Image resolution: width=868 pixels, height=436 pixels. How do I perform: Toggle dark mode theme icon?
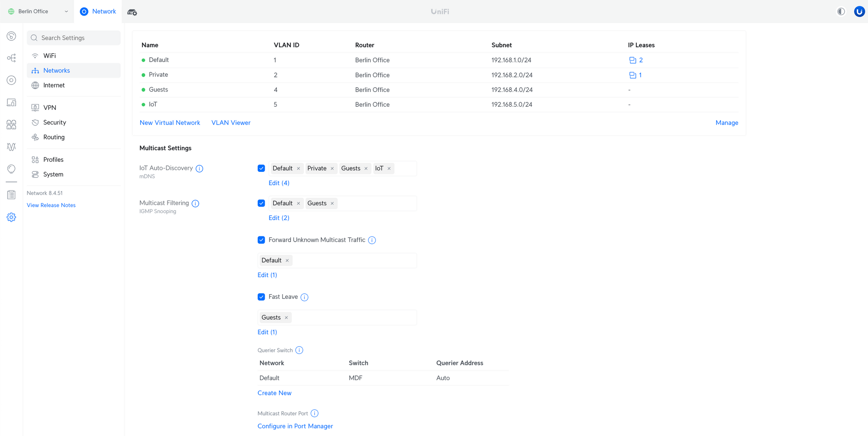pyautogui.click(x=841, y=12)
